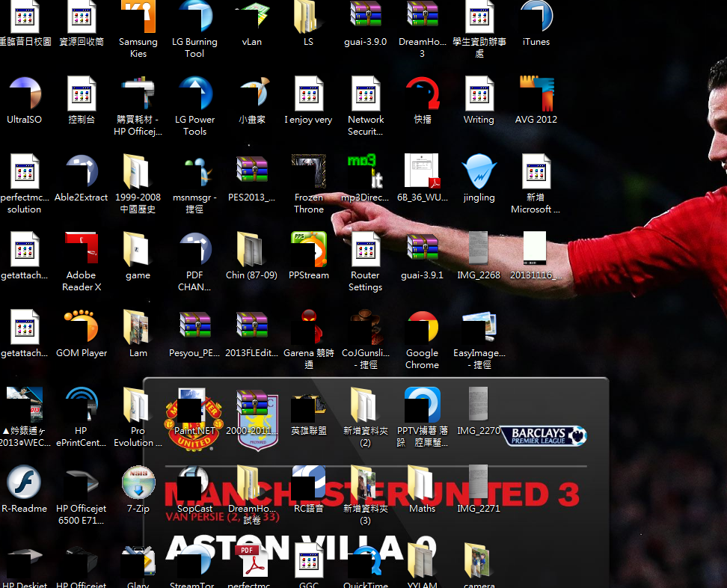The image size is (727, 588).
Task: Open the 新增資料夾 (2) folder
Action: [365, 405]
